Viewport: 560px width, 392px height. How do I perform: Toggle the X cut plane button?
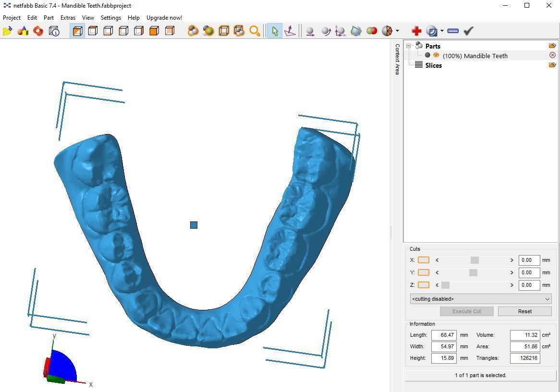tap(424, 260)
